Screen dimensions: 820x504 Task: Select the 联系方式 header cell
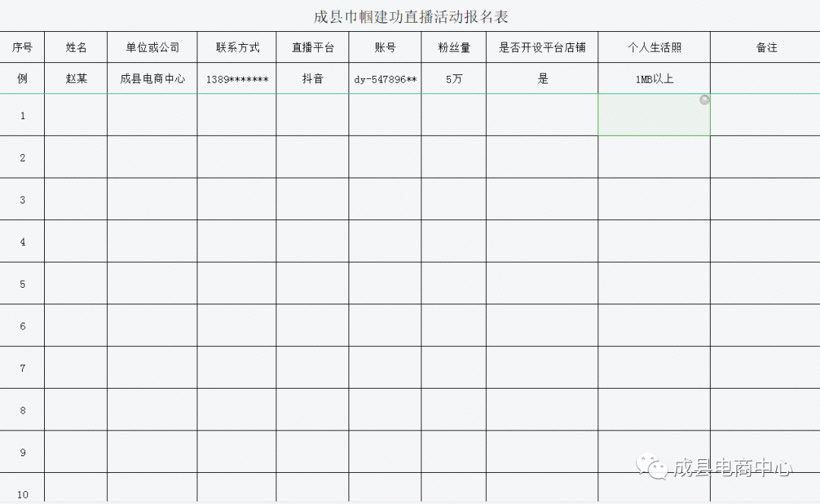[x=237, y=48]
